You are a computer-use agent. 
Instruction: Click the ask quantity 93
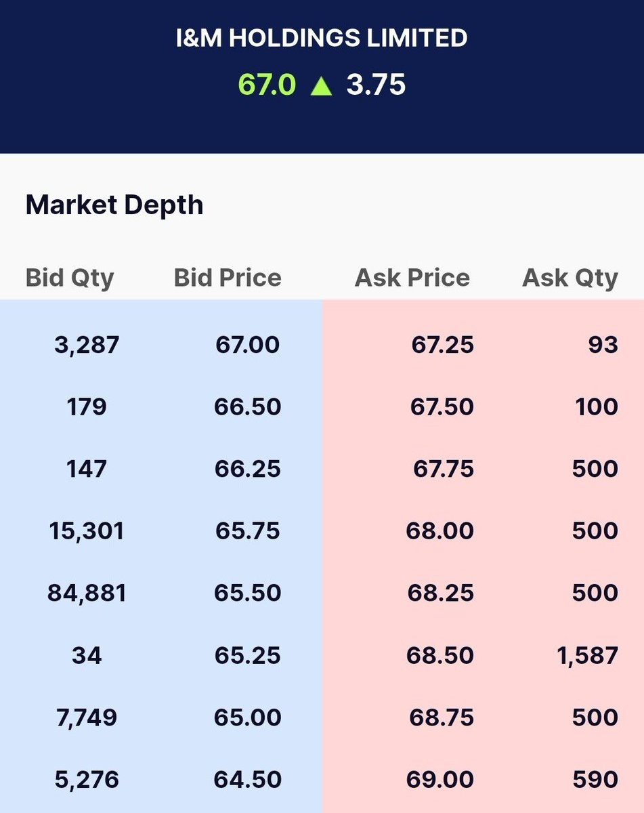tap(603, 345)
